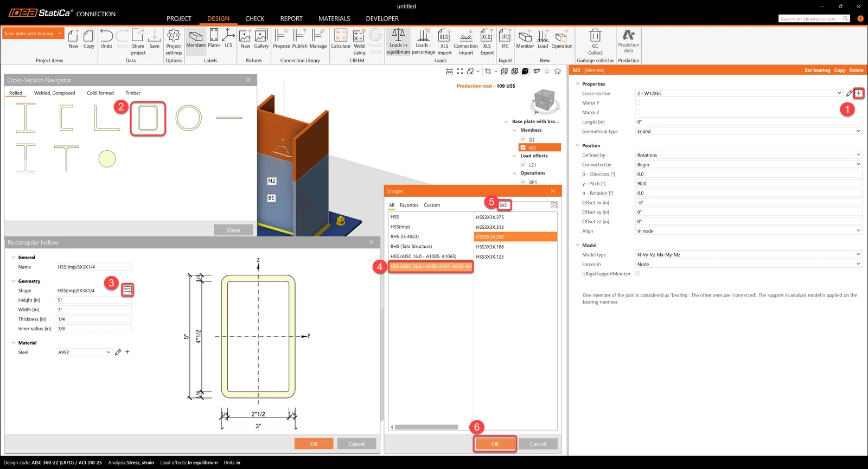Toggle LE1 load effect checkbox
The image size is (868, 469).
point(523,165)
